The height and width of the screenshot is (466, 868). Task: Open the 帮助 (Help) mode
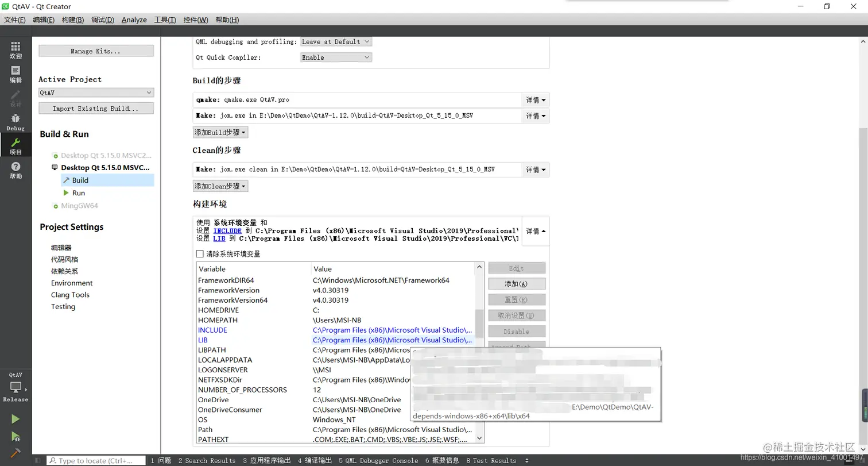tap(15, 171)
